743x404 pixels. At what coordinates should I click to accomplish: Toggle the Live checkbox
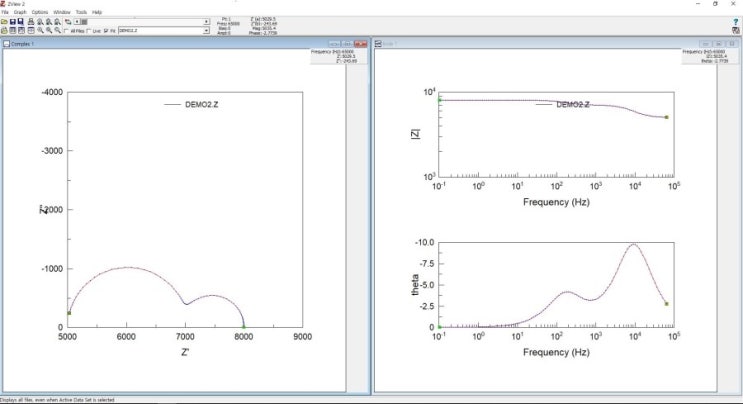[x=88, y=31]
